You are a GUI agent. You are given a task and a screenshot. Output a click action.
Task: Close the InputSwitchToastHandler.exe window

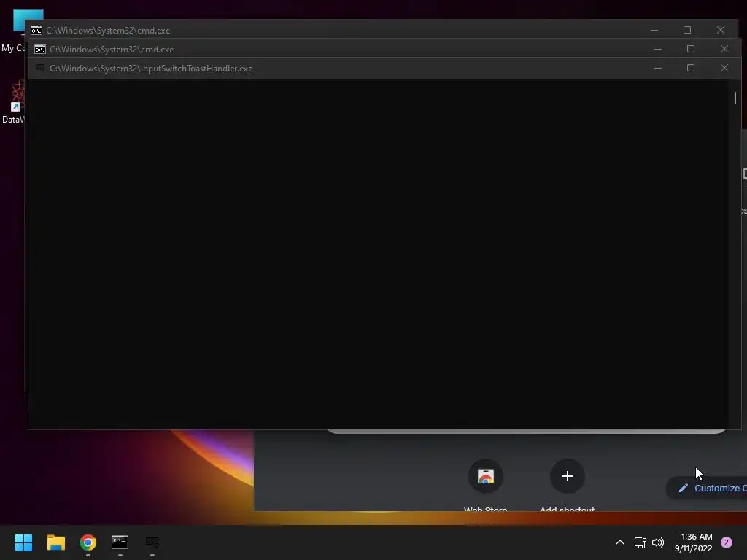[724, 68]
